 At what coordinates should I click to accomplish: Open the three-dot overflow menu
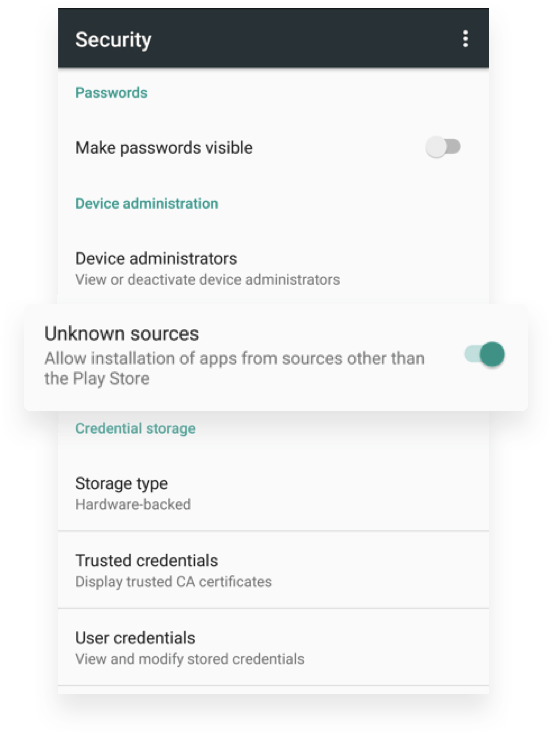click(x=465, y=39)
